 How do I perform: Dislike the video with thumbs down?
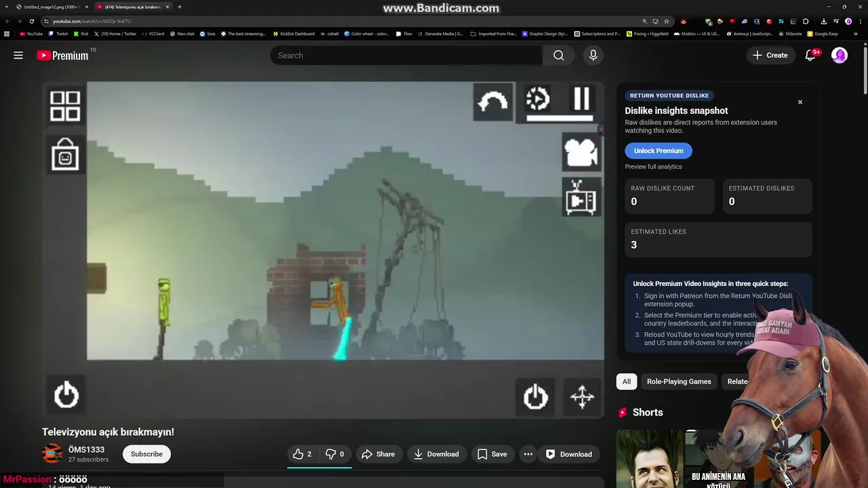point(335,454)
